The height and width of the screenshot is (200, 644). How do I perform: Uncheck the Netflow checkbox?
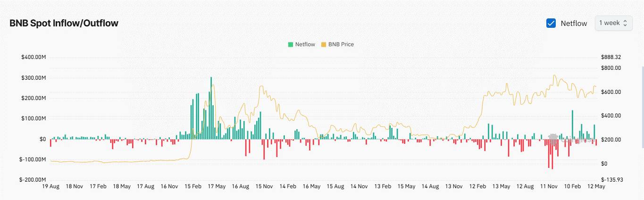point(551,23)
